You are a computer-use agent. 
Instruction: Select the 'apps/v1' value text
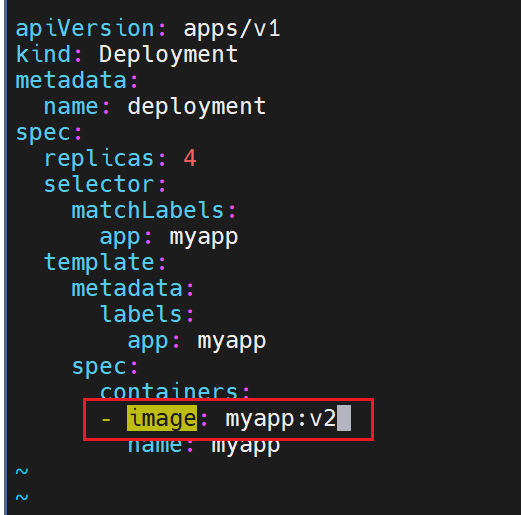[x=232, y=29]
